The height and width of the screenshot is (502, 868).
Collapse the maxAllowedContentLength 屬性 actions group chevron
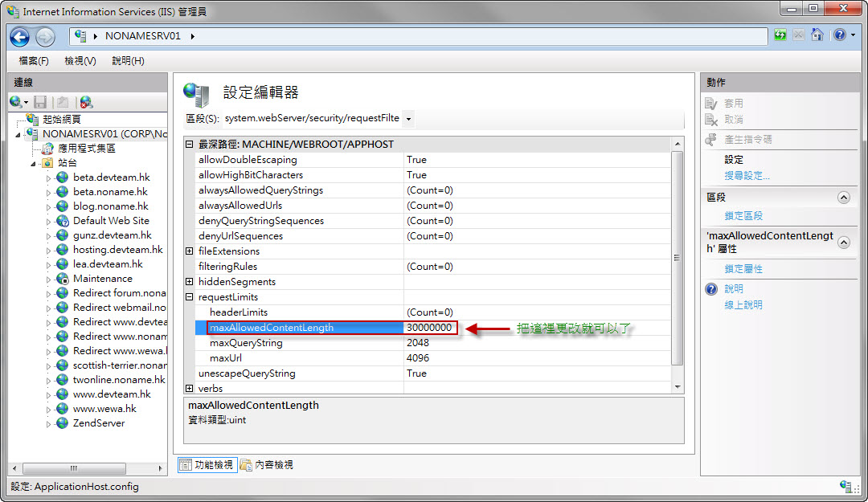[x=844, y=243]
